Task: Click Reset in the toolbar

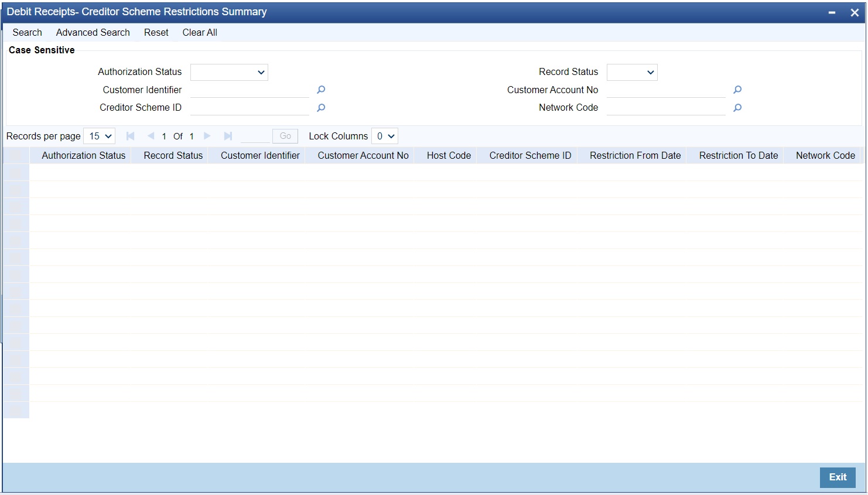Action: (x=156, y=33)
